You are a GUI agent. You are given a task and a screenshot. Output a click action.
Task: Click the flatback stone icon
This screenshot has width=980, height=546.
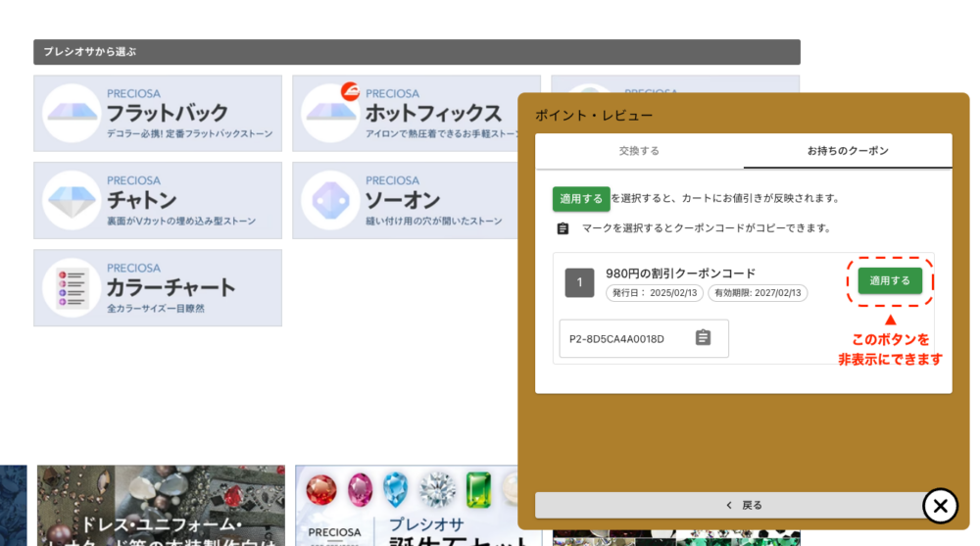72,113
